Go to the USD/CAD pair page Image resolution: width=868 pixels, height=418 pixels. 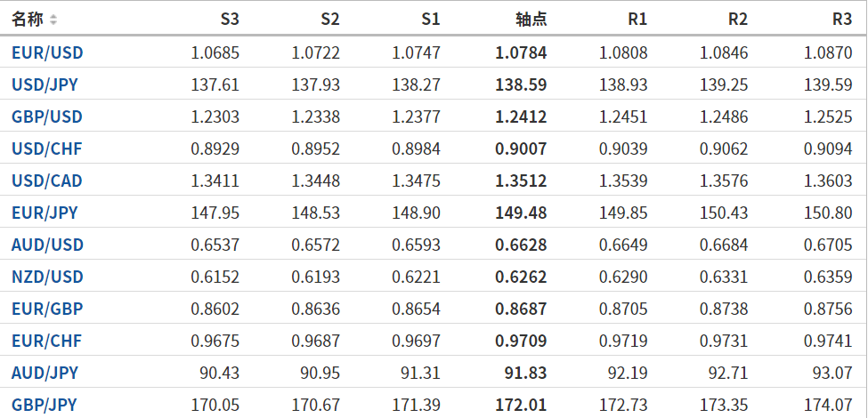point(47,181)
